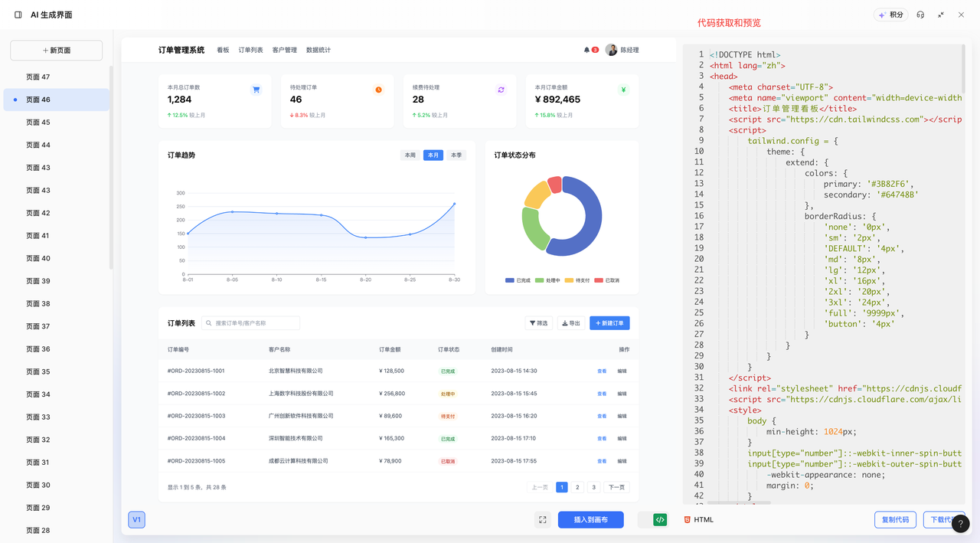Click the search magnifier icon in order list

(x=209, y=323)
